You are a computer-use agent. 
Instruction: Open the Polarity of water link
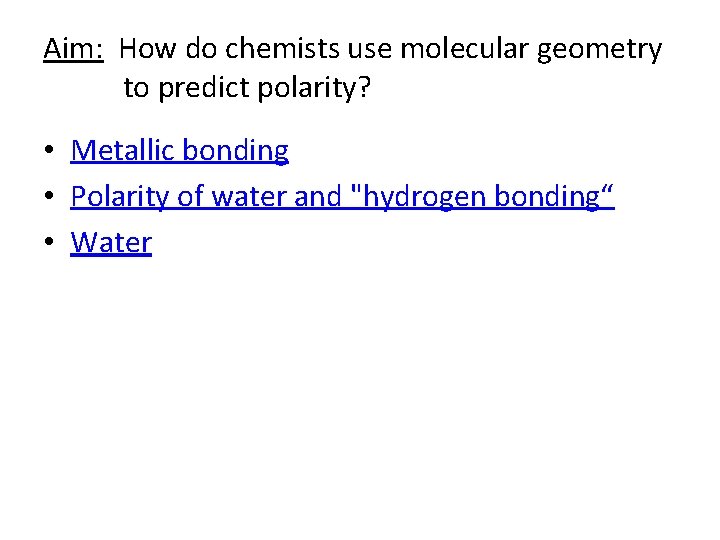click(342, 197)
